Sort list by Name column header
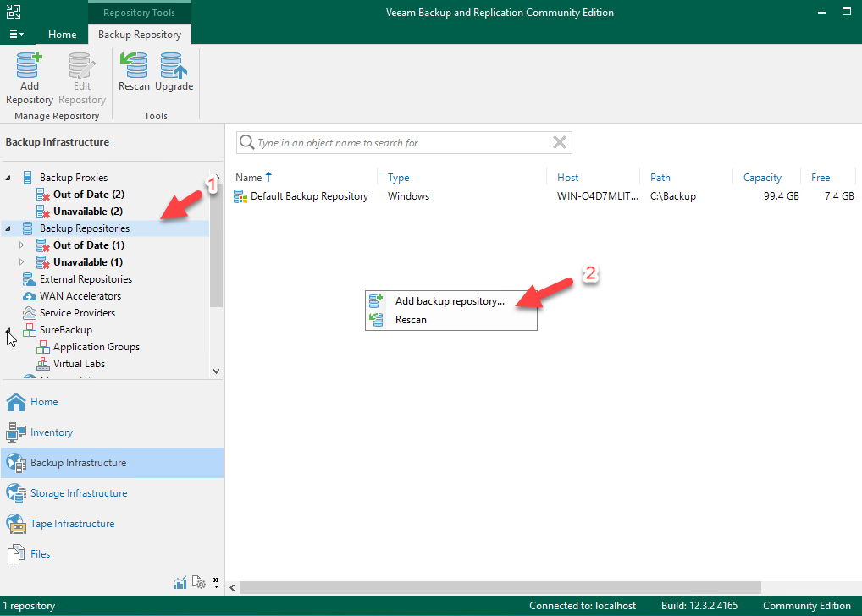Viewport: 862px width, 616px height. pyautogui.click(x=249, y=178)
